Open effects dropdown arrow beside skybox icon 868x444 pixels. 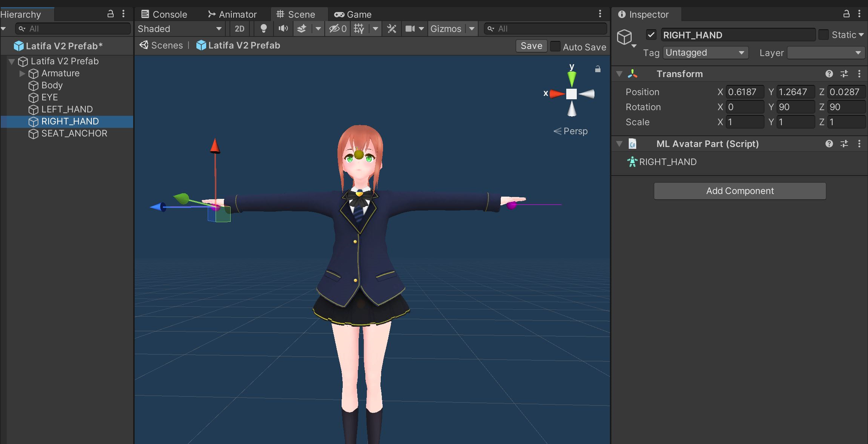[318, 29]
